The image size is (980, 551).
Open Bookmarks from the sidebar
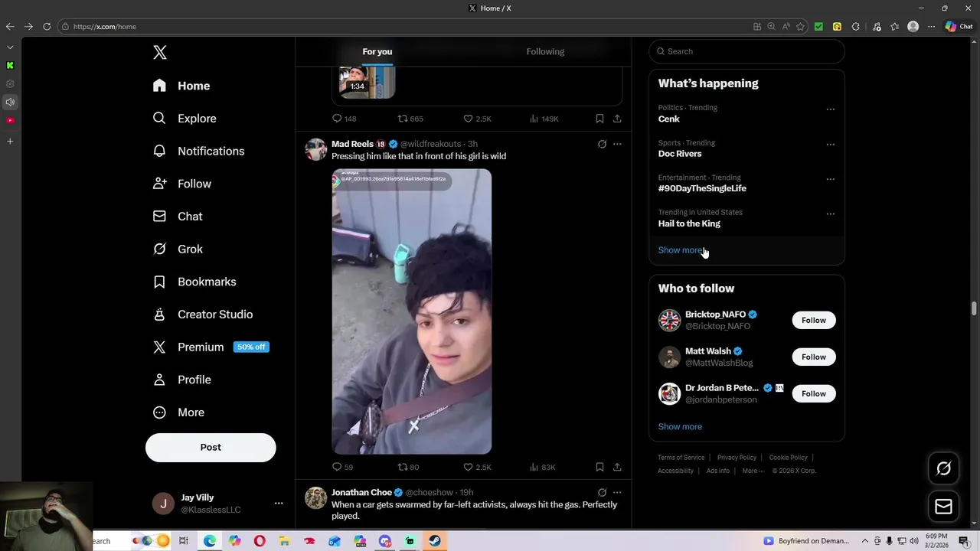pos(194,282)
